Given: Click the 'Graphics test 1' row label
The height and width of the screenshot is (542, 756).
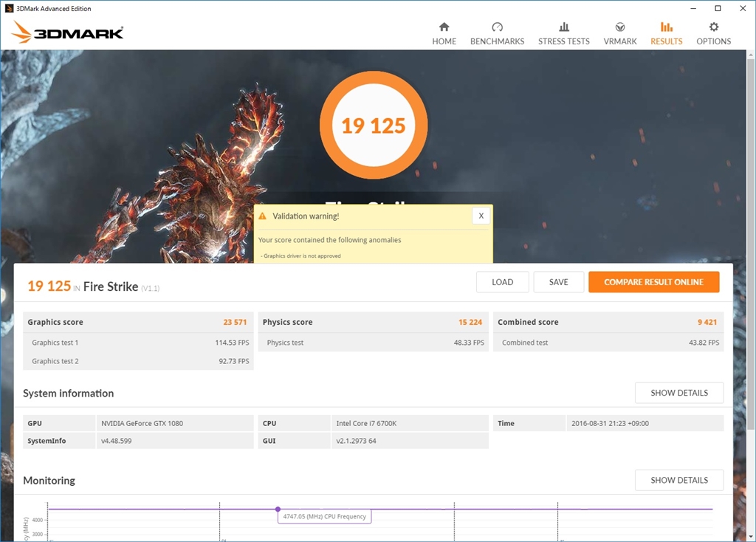Looking at the screenshot, I should (55, 343).
